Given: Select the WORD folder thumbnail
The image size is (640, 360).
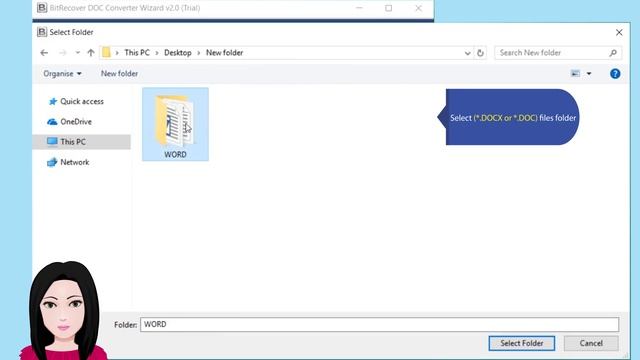Looking at the screenshot, I should [176, 124].
